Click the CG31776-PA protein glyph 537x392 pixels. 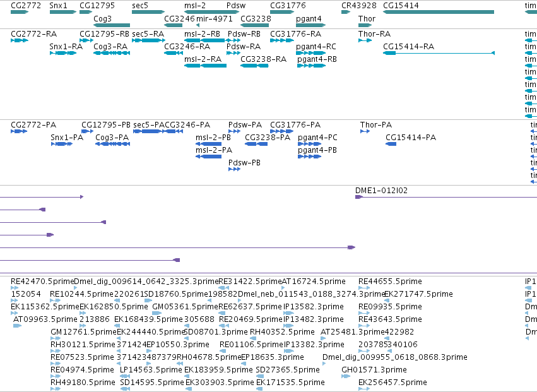[x=282, y=131]
